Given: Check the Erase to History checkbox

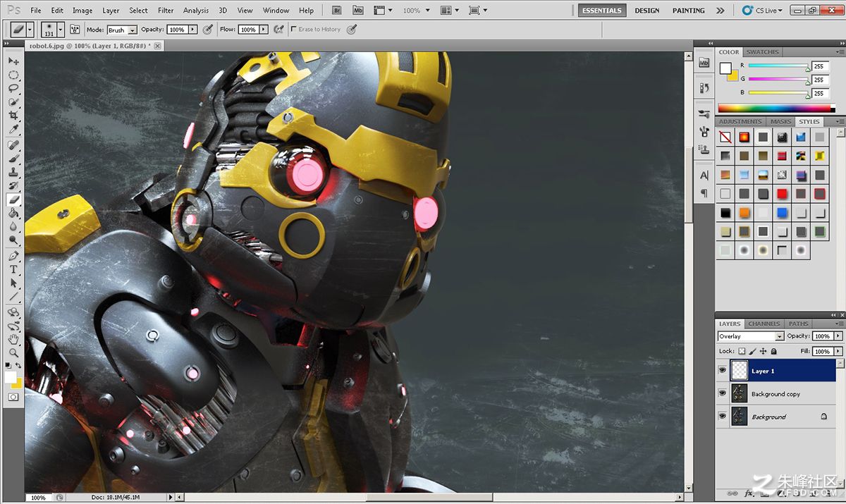Looking at the screenshot, I should 294,30.
